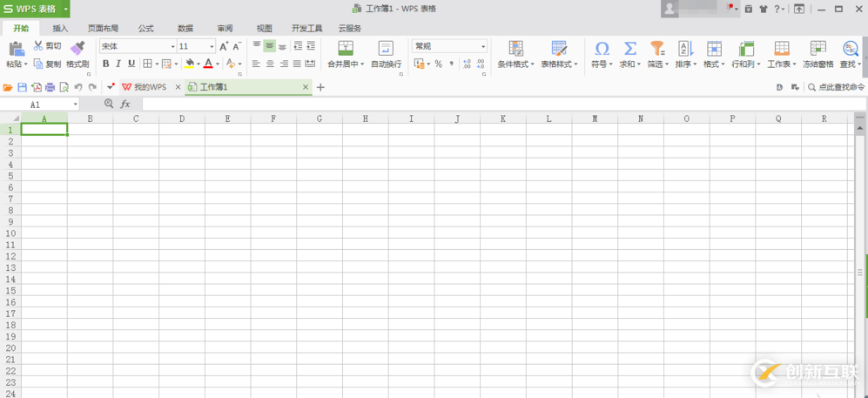Open the 页面布局 (Page Layout) ribbon tab
Viewport: 868px width, 398px height.
103,29
